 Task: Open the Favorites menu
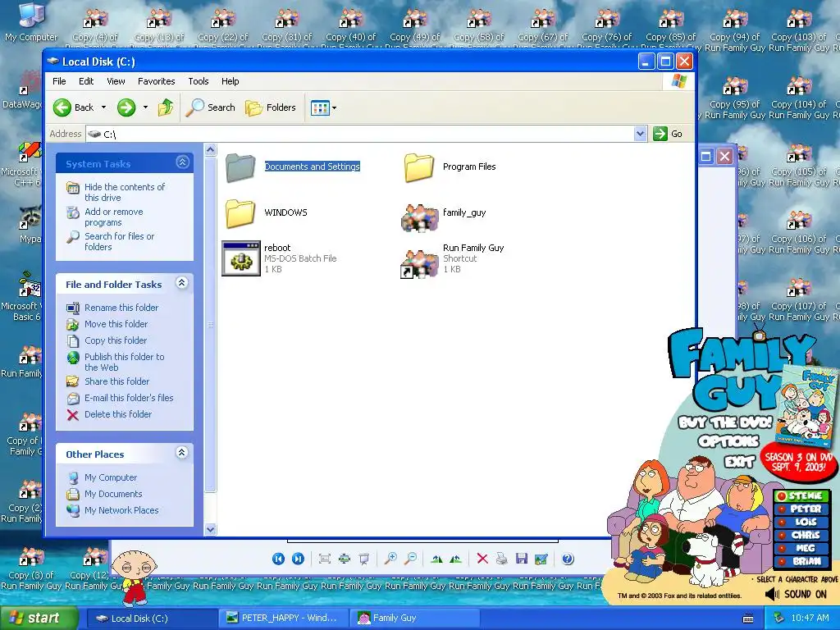click(156, 81)
